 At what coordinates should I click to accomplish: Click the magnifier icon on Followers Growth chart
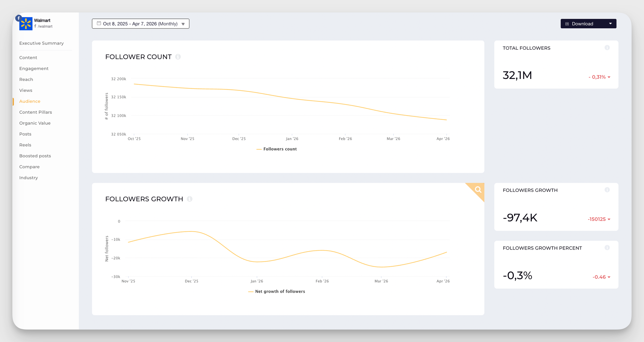pos(478,190)
